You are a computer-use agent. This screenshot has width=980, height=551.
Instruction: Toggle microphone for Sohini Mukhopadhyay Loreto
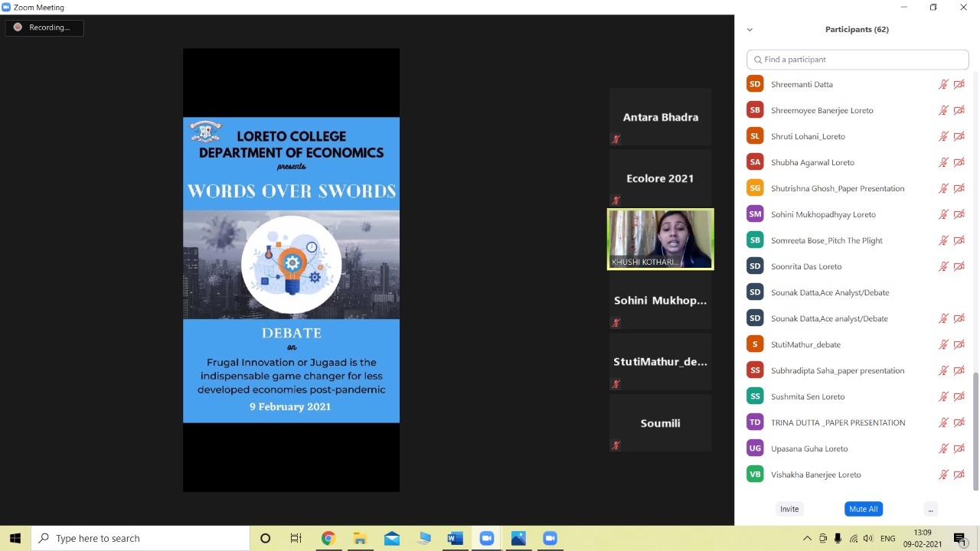pyautogui.click(x=943, y=214)
